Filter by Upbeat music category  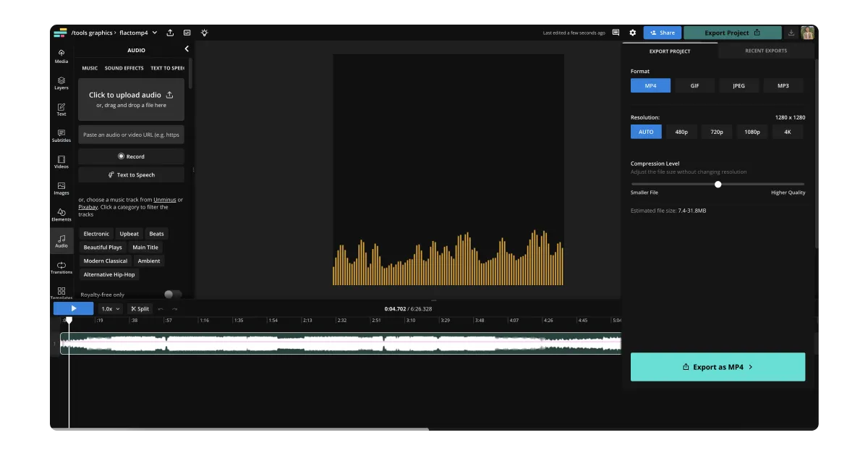129,234
